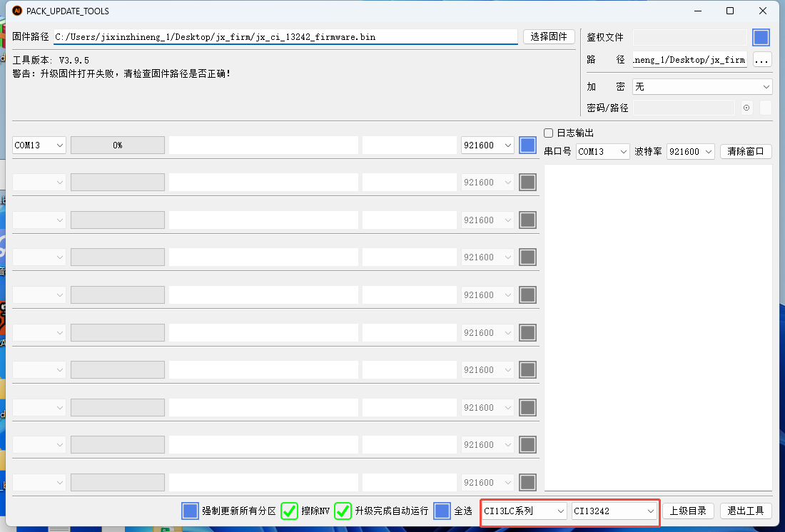Uncheck the 擦除NV green checkbox
The image size is (785, 532).
point(289,511)
